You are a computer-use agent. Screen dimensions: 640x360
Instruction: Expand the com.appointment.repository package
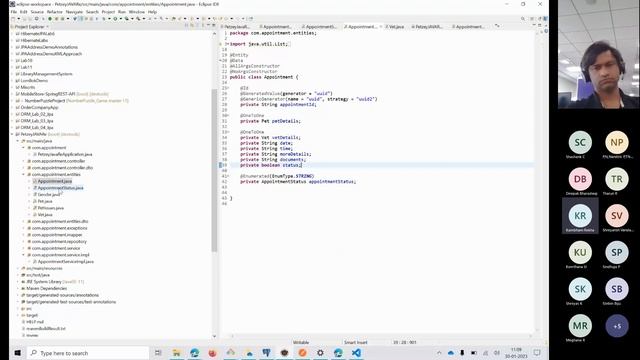(x=24, y=241)
